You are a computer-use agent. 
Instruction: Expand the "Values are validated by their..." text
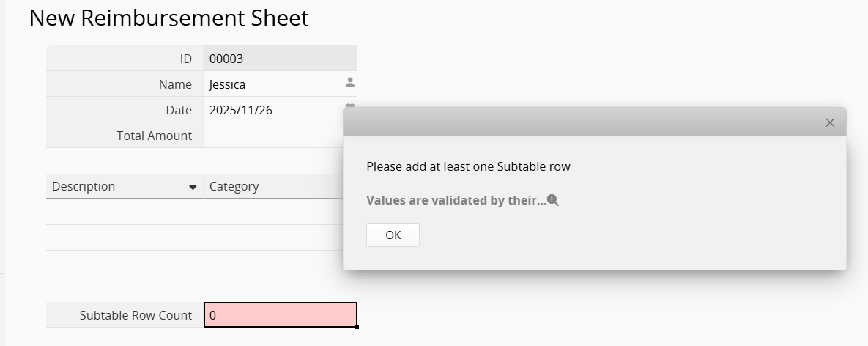(x=456, y=200)
